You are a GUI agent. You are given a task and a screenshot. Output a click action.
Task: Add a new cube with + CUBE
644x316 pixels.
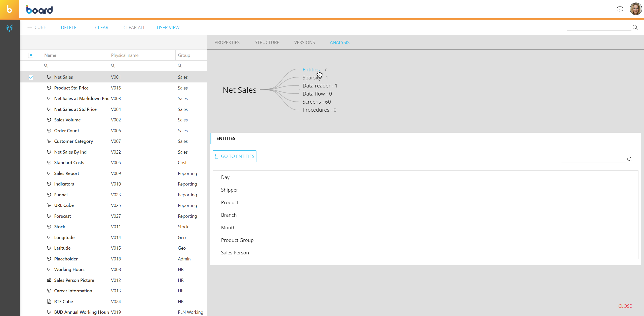(37, 27)
